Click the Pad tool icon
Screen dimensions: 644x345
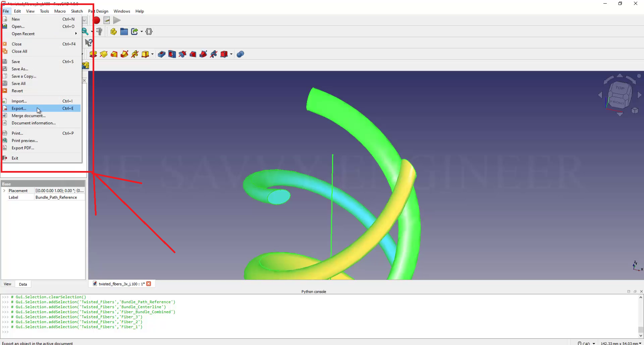pos(93,54)
